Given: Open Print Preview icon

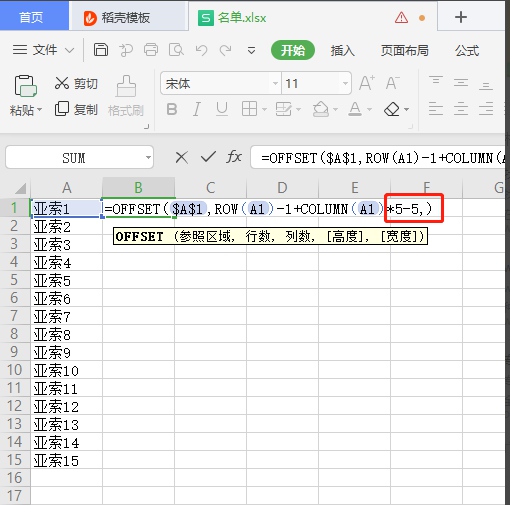Looking at the screenshot, I should [x=176, y=50].
